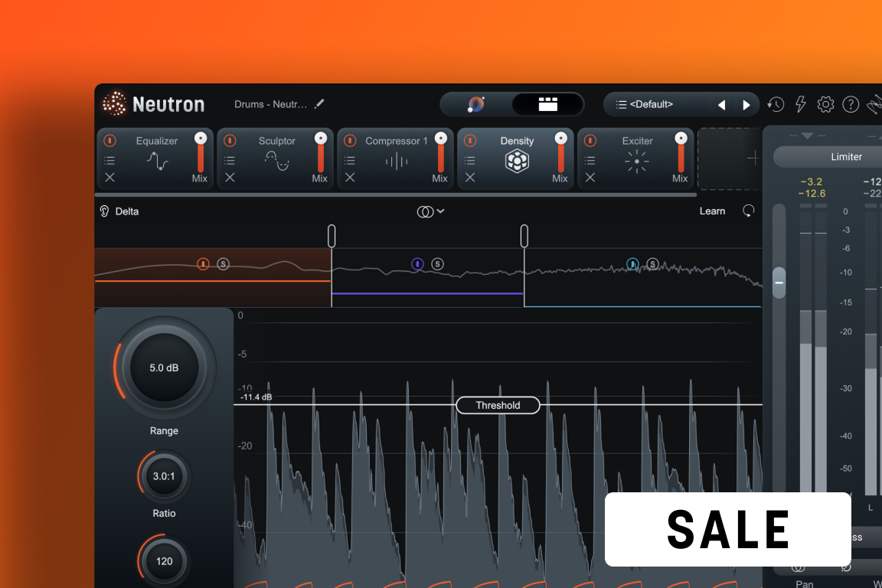The width and height of the screenshot is (882, 588).
Task: Remove the Sculptor module with X
Action: pos(230,178)
